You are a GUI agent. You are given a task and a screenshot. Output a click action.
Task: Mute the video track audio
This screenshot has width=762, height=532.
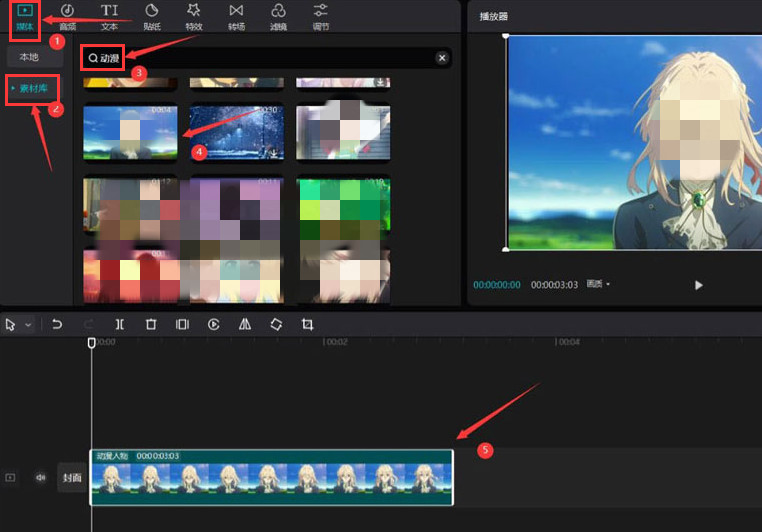(x=40, y=478)
